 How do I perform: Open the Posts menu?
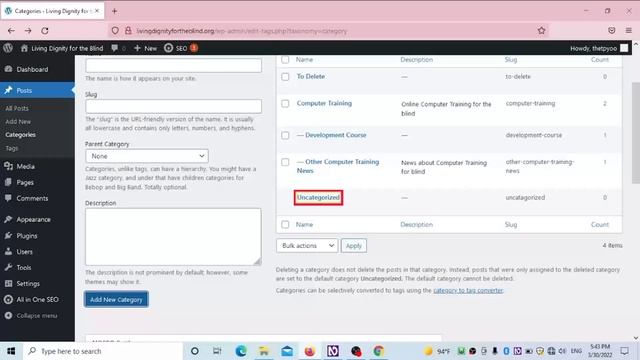[24, 90]
